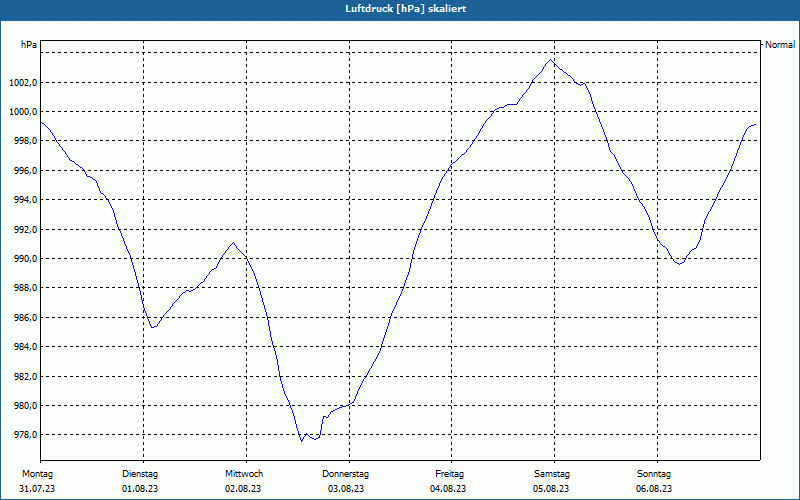
Task: Select the 'Donnerstag' day label
Action: click(x=345, y=474)
